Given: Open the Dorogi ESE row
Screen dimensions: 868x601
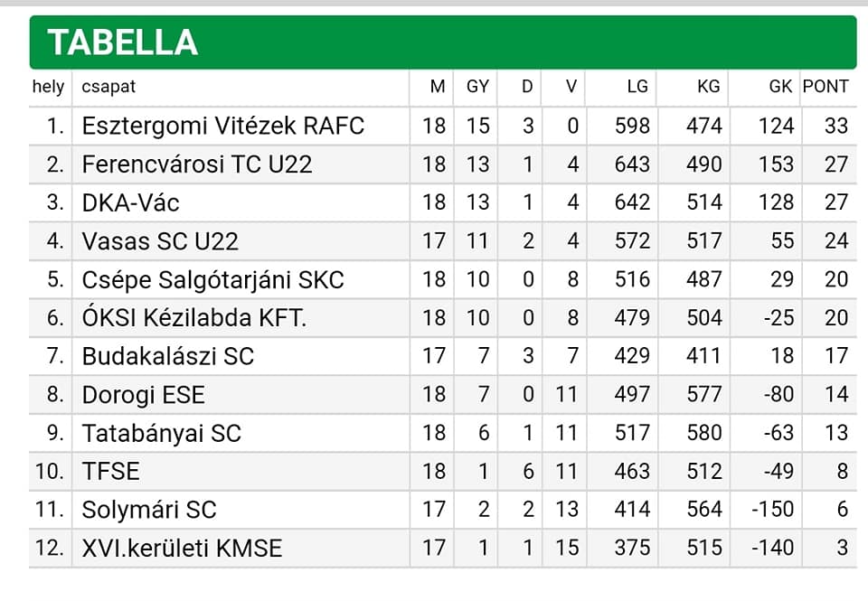Looking at the screenshot, I should 443,395.
